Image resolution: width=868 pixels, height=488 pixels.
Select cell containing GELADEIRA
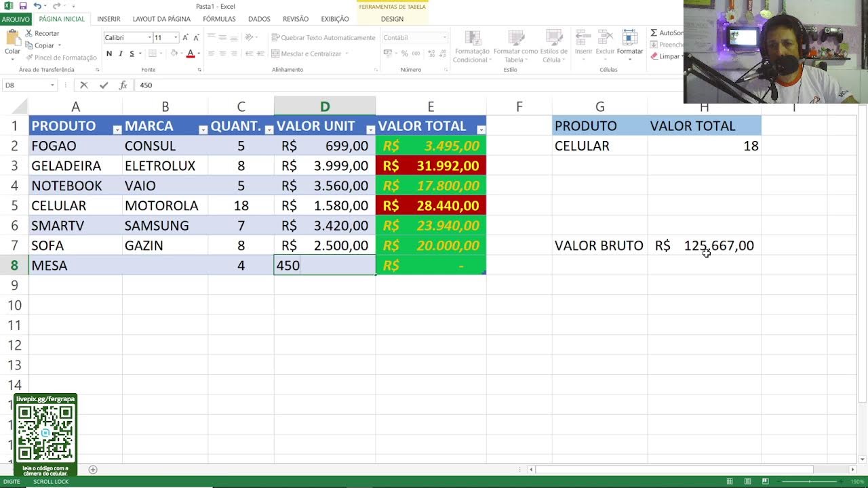coord(75,166)
